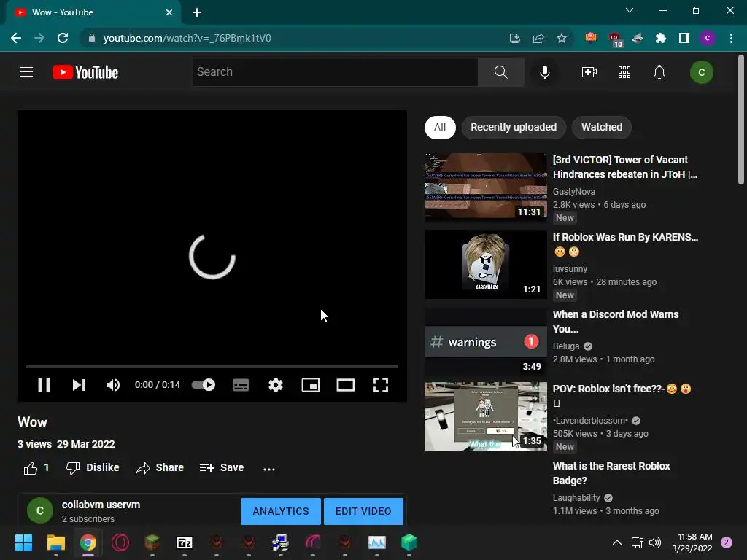Screen dimensions: 747x560
Task: Click the Beluga channel name
Action: pos(566,346)
